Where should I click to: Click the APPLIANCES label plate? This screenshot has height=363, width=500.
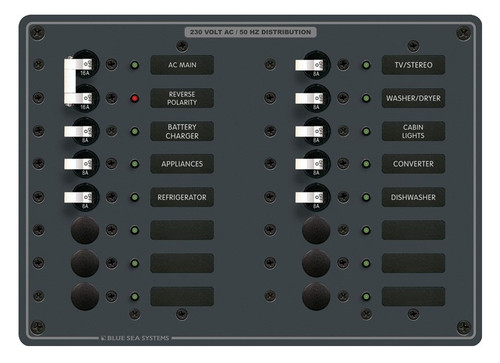click(x=182, y=164)
